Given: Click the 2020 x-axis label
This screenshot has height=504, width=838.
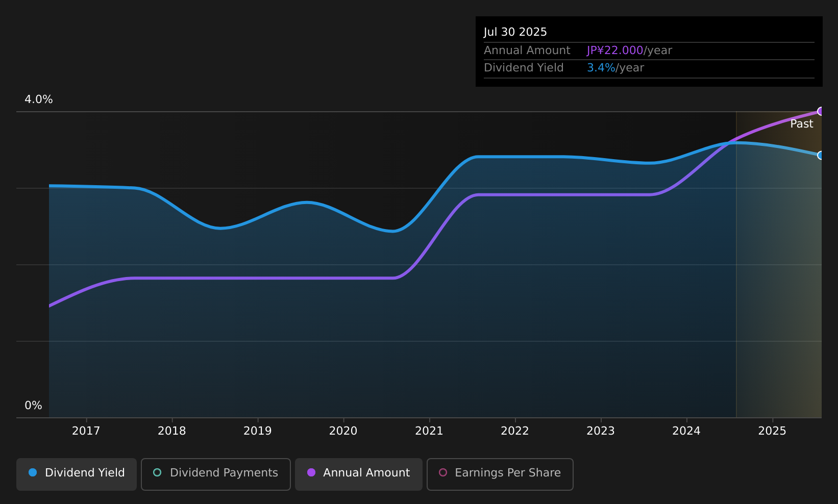Looking at the screenshot, I should click(x=343, y=431).
